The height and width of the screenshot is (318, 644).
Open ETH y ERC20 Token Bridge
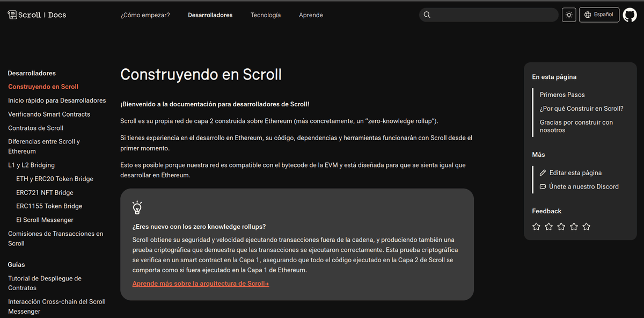55,179
